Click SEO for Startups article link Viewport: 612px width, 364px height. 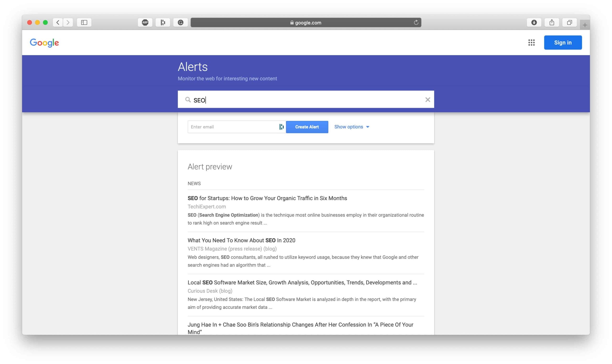267,198
